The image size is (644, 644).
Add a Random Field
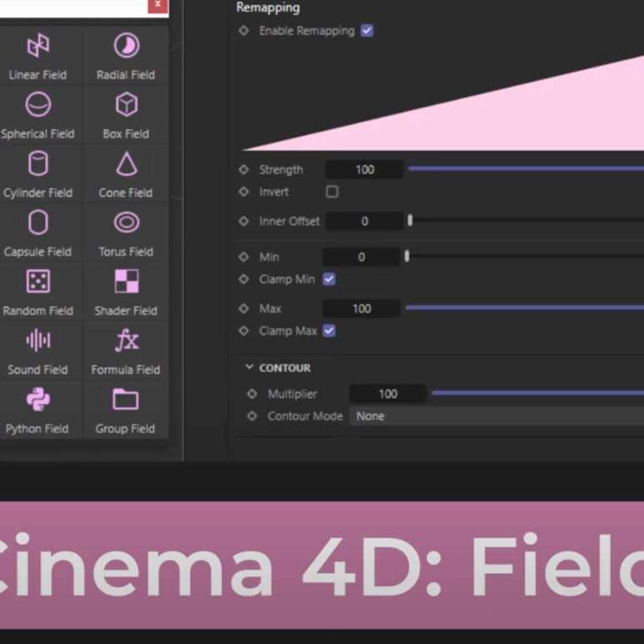click(38, 282)
